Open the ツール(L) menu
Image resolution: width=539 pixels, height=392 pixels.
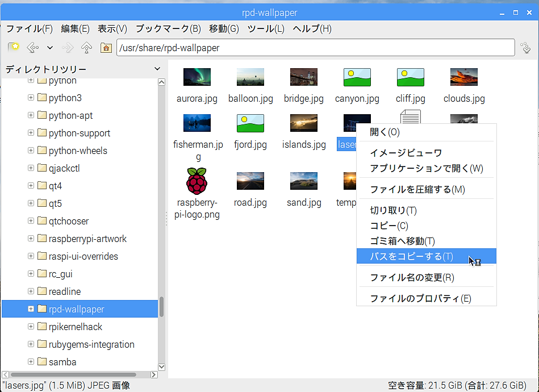(x=266, y=28)
